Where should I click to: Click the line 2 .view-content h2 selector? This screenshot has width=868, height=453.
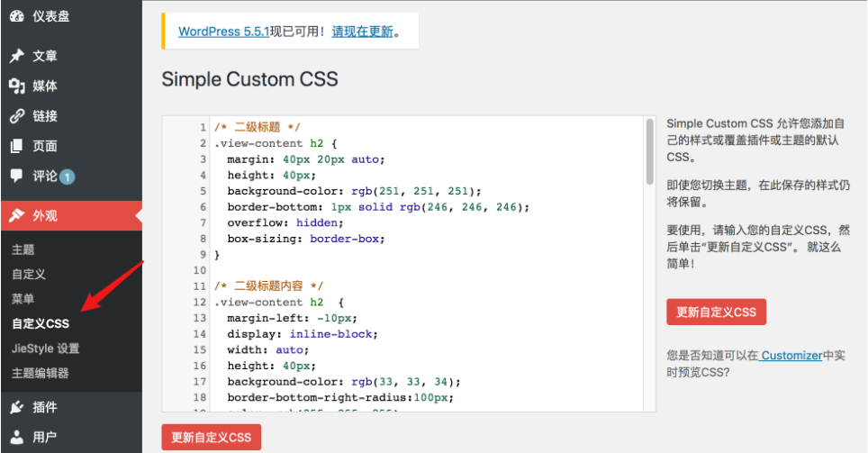pyautogui.click(x=276, y=143)
